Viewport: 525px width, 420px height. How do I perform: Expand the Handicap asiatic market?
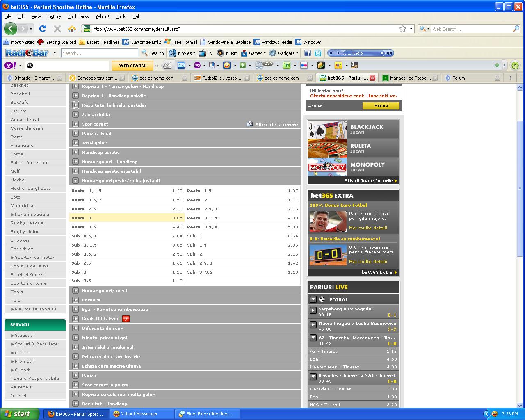75,152
